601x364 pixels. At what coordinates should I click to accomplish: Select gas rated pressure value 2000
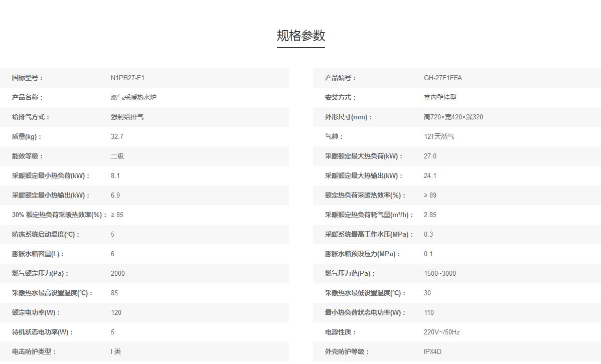point(118,273)
